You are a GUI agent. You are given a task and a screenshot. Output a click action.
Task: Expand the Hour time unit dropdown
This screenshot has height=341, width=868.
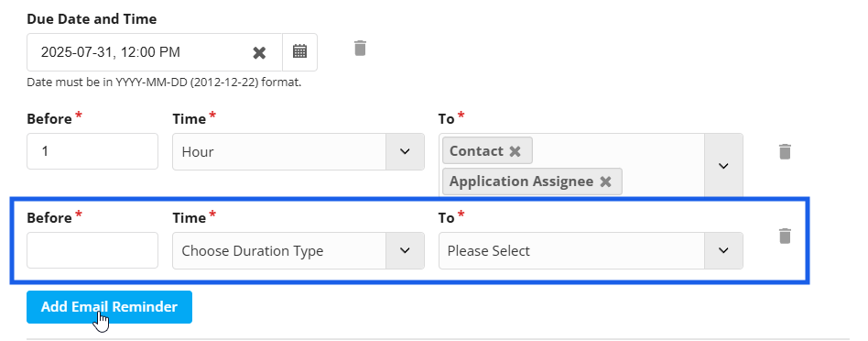[x=405, y=151]
